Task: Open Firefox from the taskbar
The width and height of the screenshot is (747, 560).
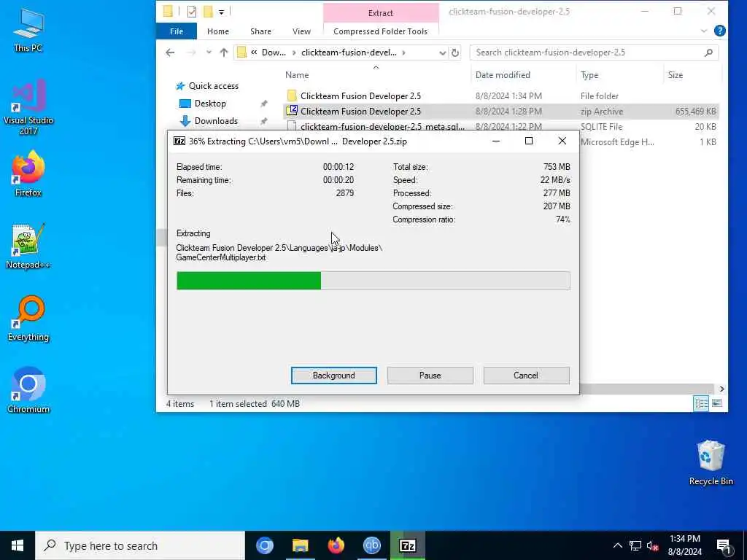Action: coord(336,545)
